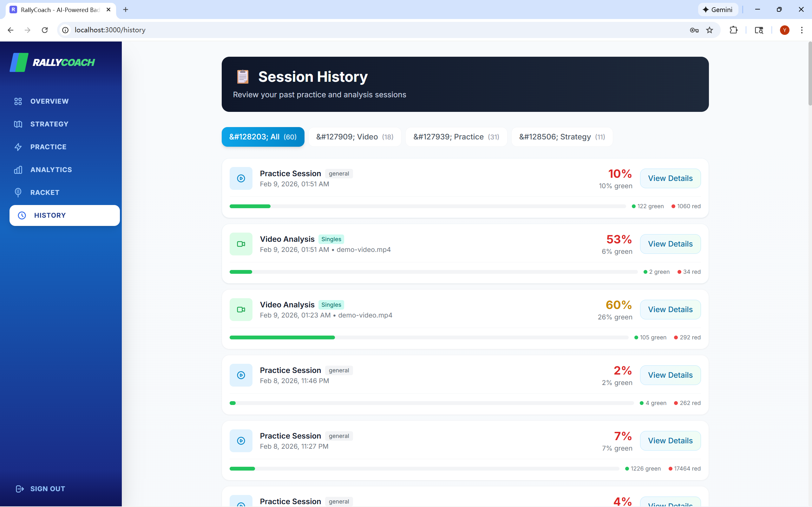812x507 pixels.
Task: Open Analytics from the sidebar
Action: (51, 170)
